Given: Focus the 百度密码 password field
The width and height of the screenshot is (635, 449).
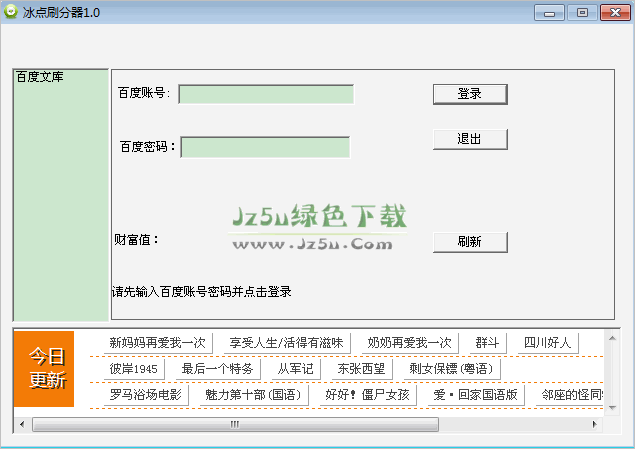Looking at the screenshot, I should point(265,147).
